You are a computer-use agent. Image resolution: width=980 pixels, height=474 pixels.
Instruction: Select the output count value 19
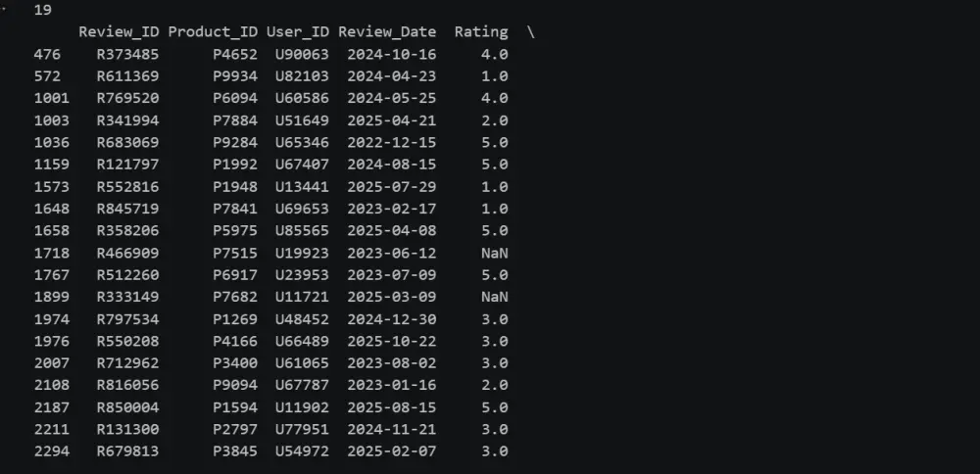click(43, 10)
